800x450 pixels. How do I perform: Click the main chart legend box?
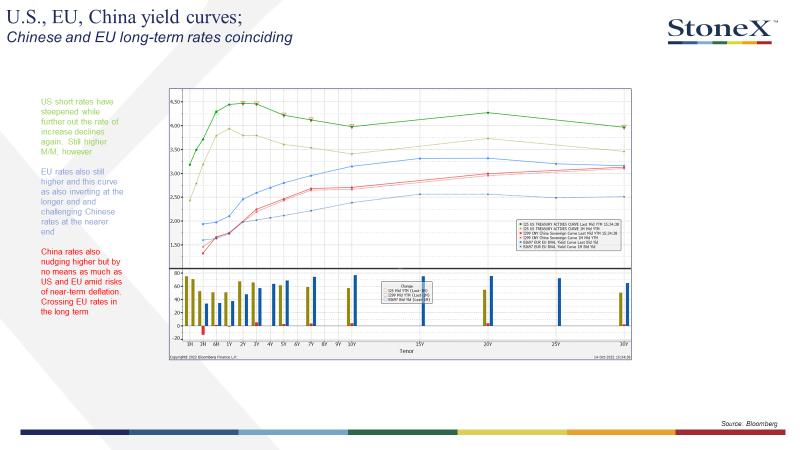click(x=569, y=235)
